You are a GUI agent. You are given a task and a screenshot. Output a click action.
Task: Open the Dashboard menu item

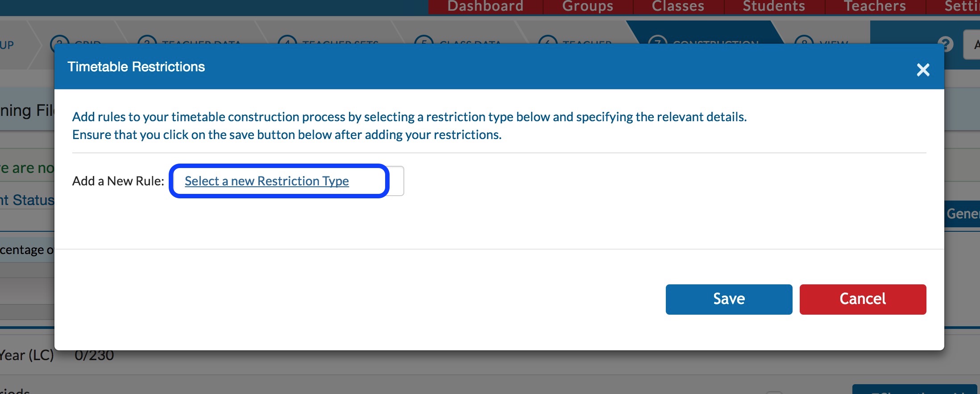click(485, 6)
